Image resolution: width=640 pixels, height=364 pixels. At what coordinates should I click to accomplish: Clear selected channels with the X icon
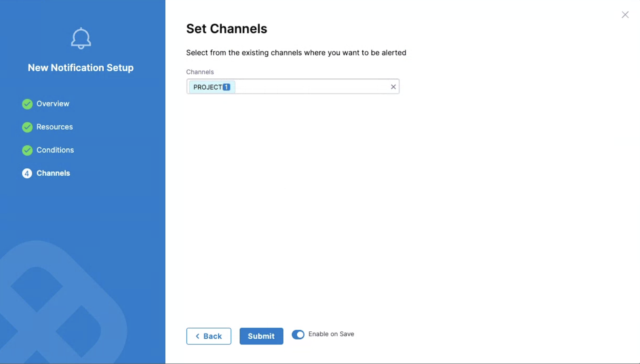[393, 87]
